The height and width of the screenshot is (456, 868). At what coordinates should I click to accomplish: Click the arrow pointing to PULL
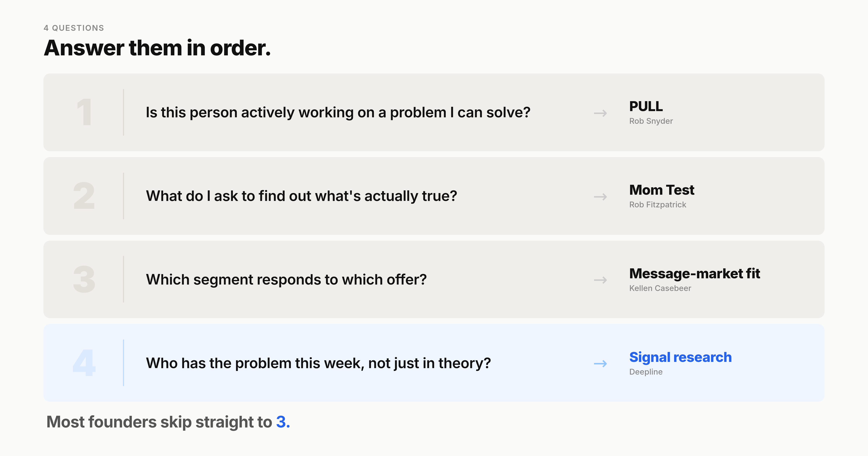[x=600, y=113]
